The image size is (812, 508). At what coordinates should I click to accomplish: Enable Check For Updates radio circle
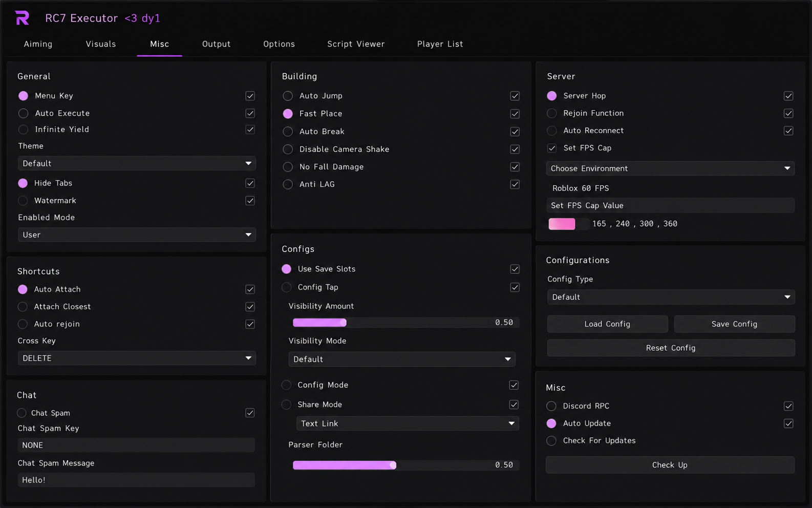(551, 440)
